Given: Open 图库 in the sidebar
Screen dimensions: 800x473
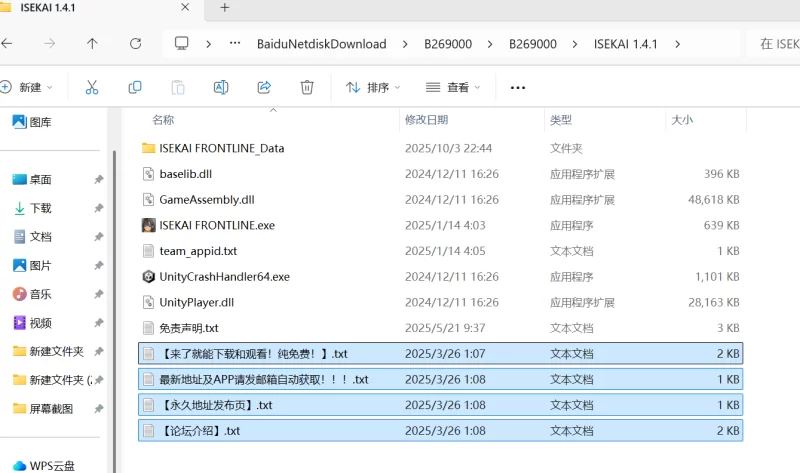Looking at the screenshot, I should [33, 122].
